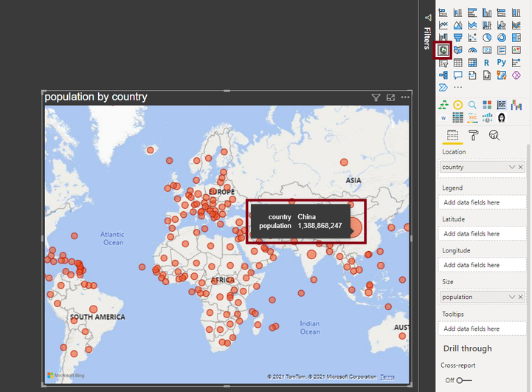Click the Legend data field well
Screen dimensions: 532x392
click(482, 202)
